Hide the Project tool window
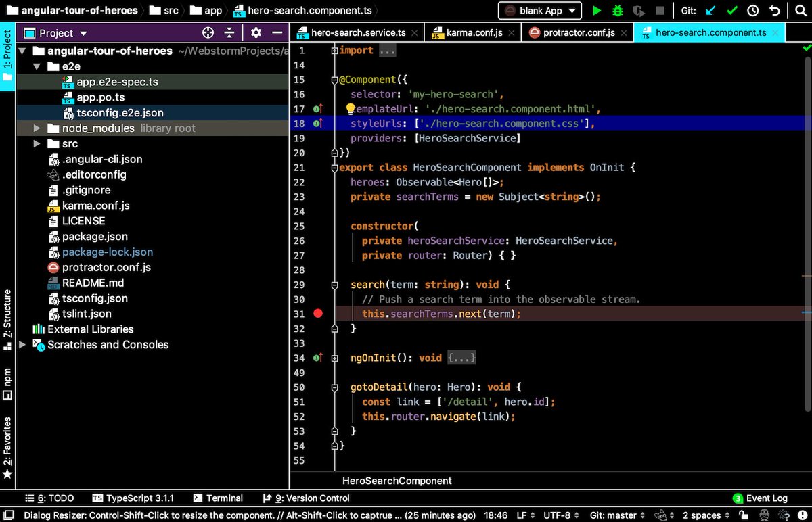 (x=277, y=32)
